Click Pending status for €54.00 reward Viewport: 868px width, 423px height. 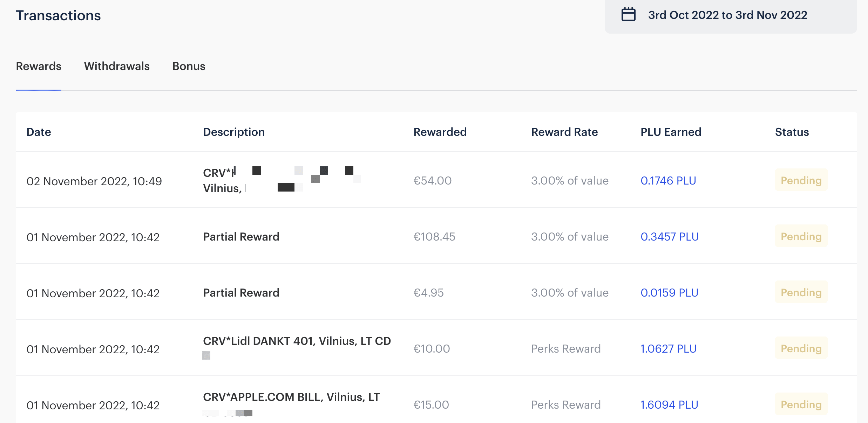click(801, 180)
